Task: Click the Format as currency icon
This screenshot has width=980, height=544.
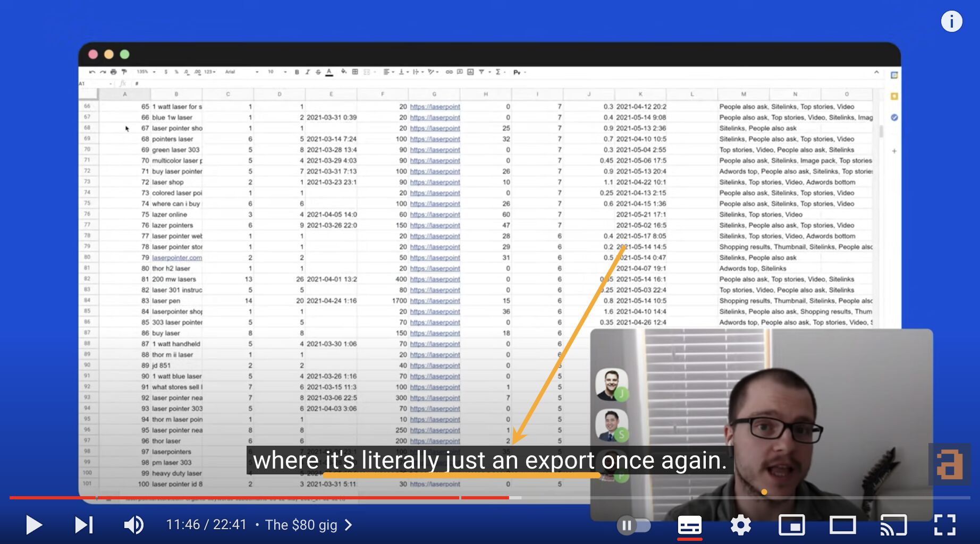Action: click(x=165, y=72)
